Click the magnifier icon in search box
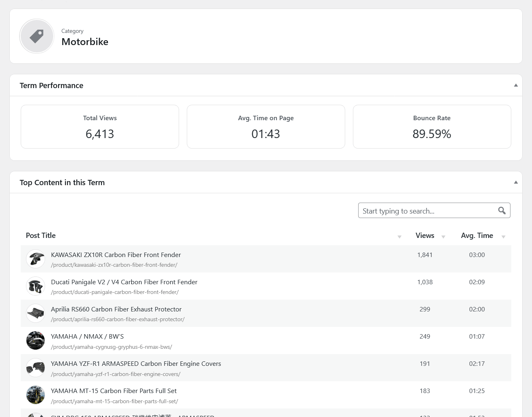 pos(502,210)
